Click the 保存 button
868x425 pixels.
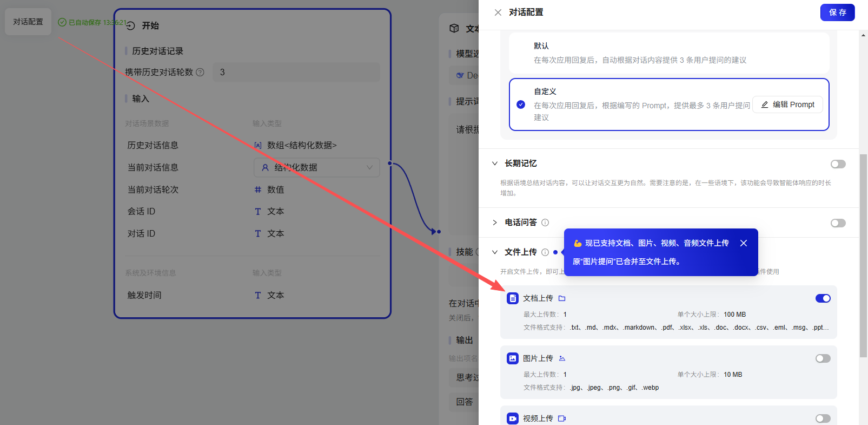[x=837, y=12]
